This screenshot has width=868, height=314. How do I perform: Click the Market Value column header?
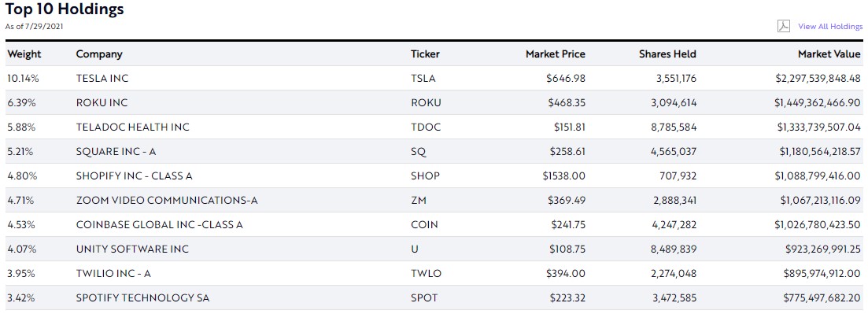(829, 54)
